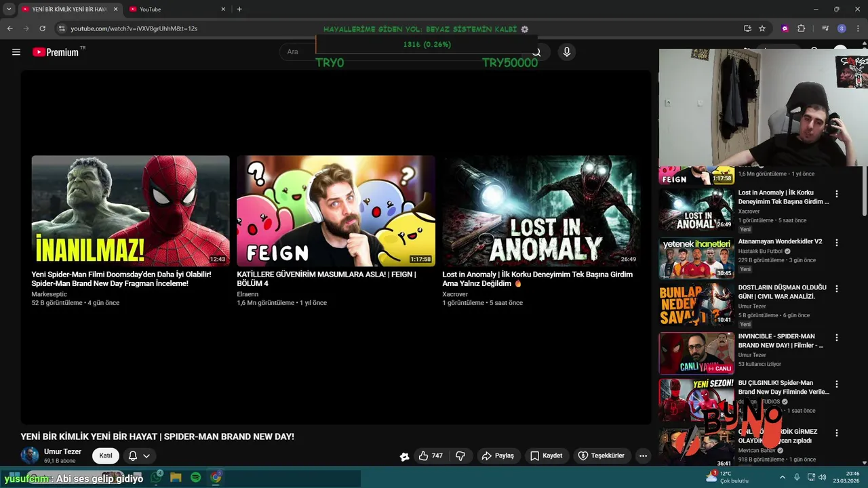
Task: Open Chrome three-dot menu
Action: (x=858, y=28)
